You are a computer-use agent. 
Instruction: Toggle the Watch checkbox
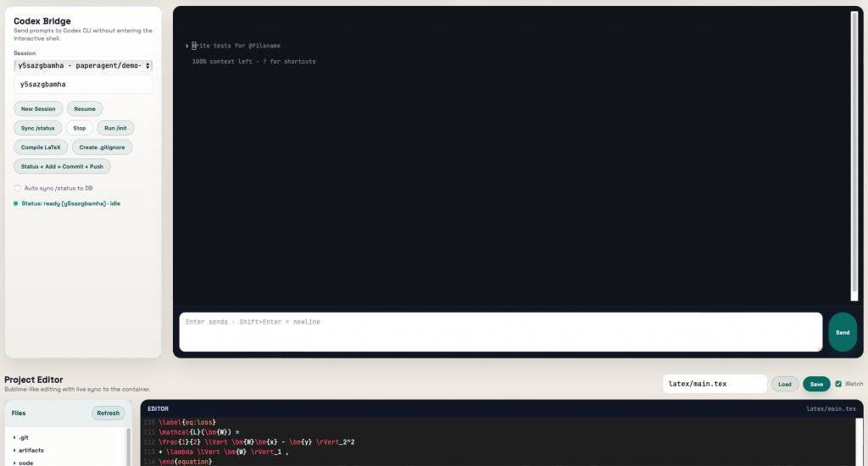click(x=838, y=384)
